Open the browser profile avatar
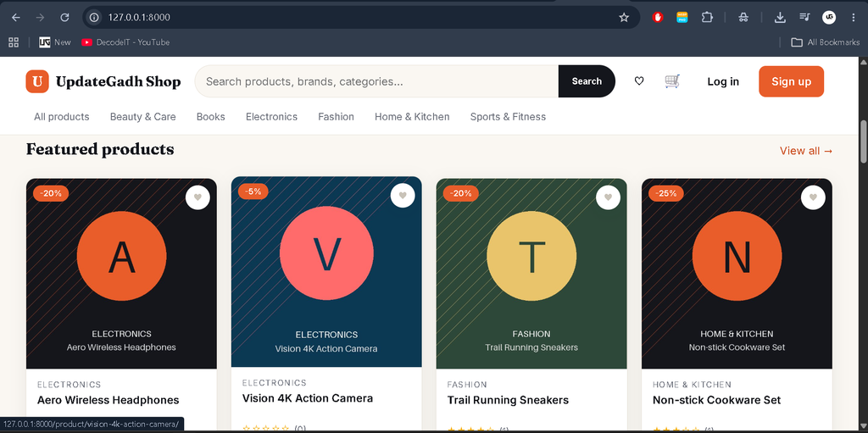This screenshot has height=433, width=868. 829,17
